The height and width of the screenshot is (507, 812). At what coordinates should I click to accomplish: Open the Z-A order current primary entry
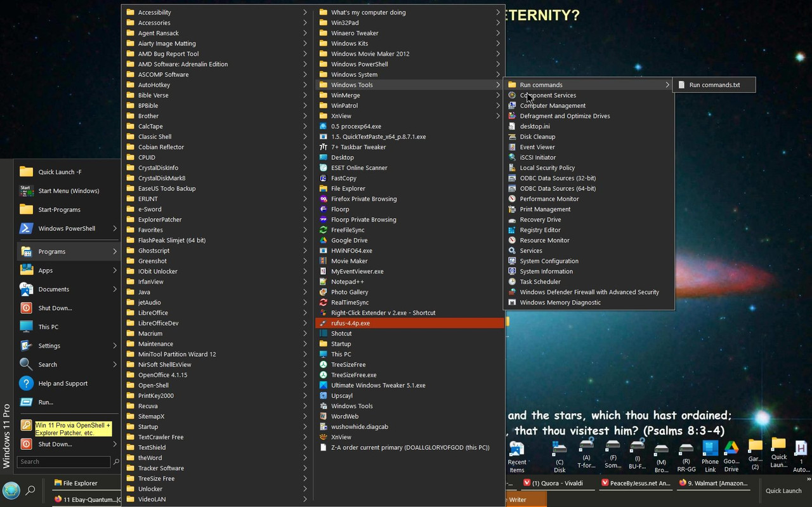tap(409, 447)
